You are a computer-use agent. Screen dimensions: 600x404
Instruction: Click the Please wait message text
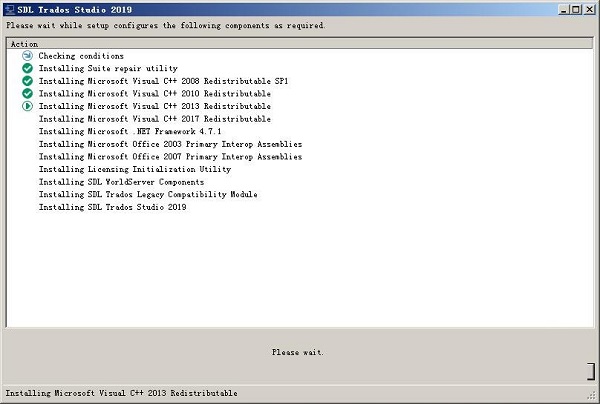pyautogui.click(x=298, y=352)
